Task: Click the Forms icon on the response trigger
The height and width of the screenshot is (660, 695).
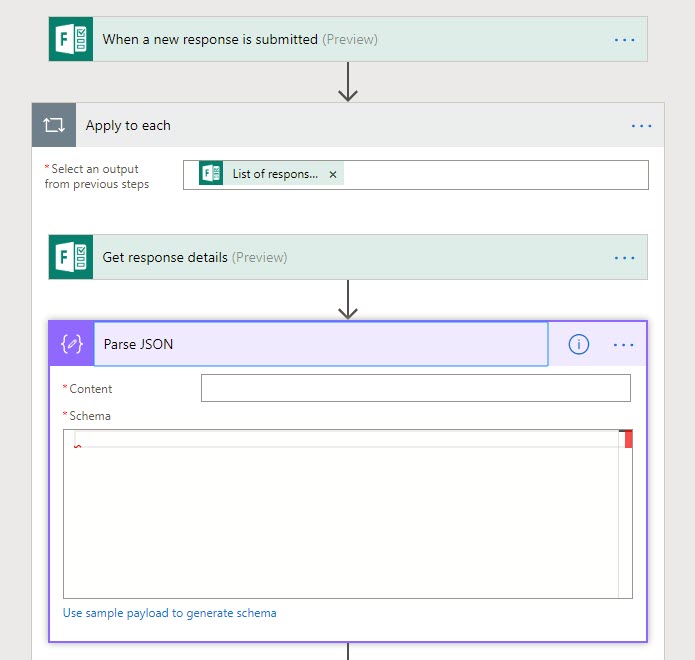Action: 71,40
